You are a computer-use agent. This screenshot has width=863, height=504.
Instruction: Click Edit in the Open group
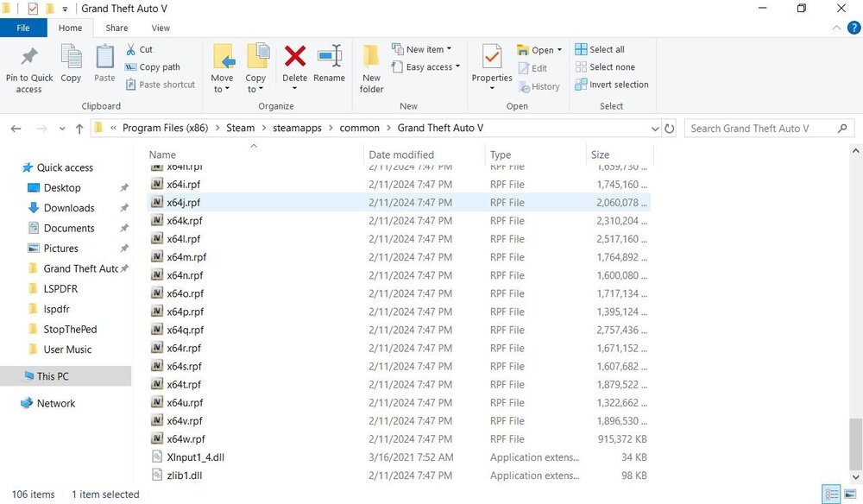(x=532, y=68)
